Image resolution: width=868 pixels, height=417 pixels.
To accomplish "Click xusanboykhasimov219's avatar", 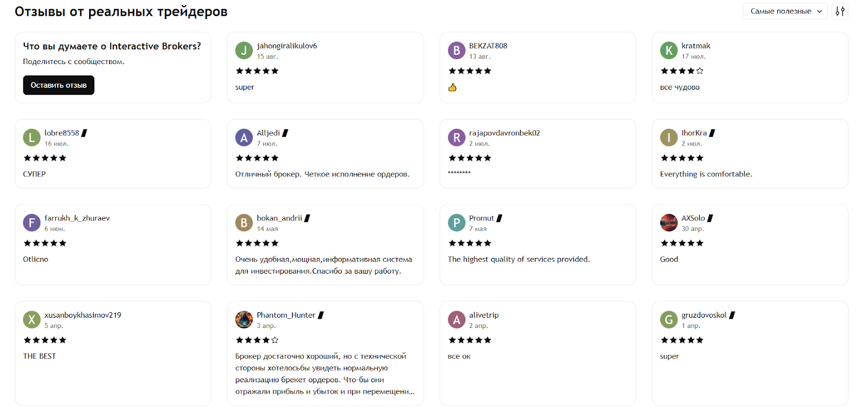I will pos(31,319).
